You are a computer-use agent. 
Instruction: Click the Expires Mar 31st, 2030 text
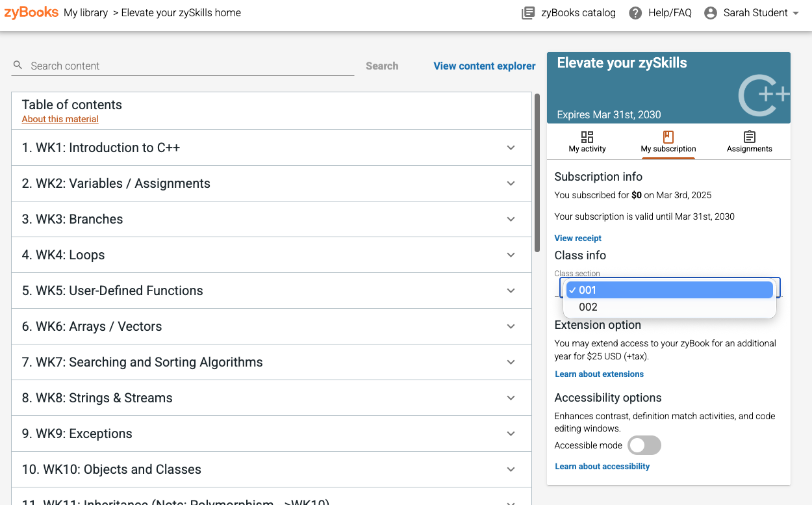click(x=609, y=114)
